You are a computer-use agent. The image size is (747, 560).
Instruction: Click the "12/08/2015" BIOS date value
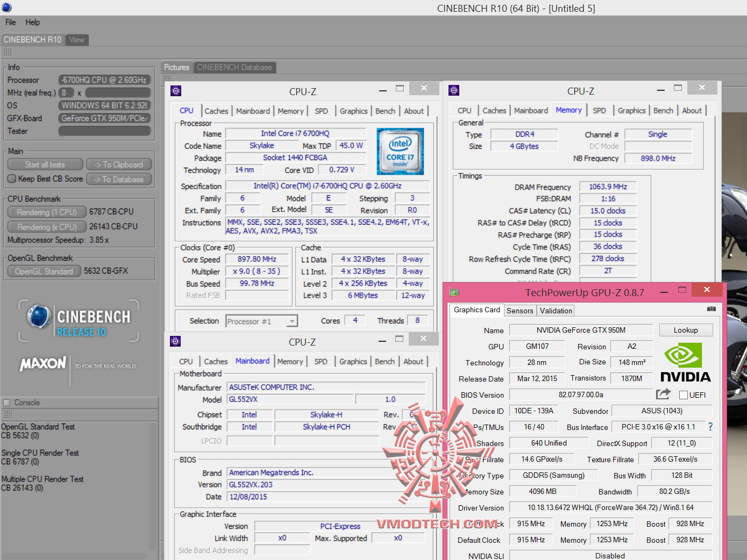pyautogui.click(x=326, y=497)
